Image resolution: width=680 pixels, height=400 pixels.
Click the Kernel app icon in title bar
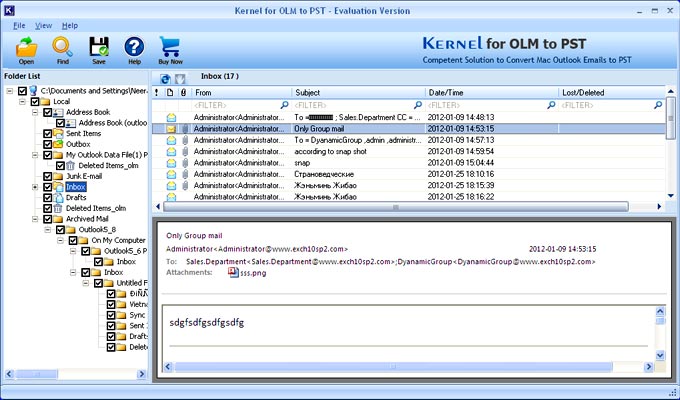[9, 10]
